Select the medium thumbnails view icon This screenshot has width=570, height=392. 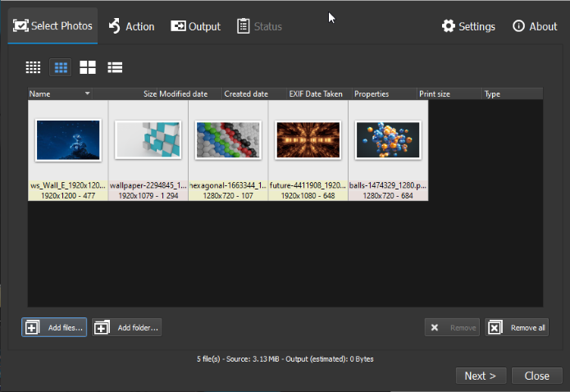point(60,67)
